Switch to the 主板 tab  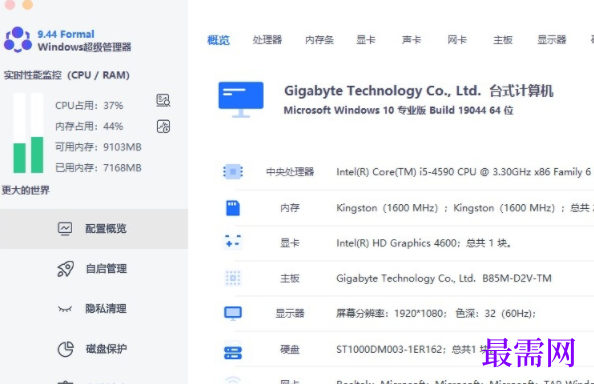(x=503, y=40)
